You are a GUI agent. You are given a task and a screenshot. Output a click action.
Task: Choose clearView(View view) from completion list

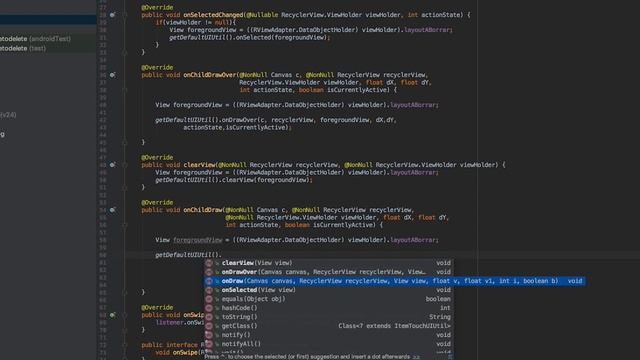click(329, 263)
